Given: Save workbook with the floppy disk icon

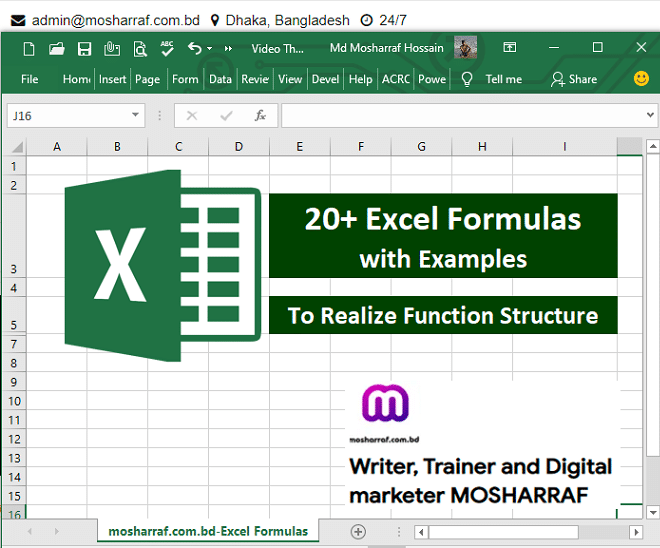Looking at the screenshot, I should click(x=85, y=49).
